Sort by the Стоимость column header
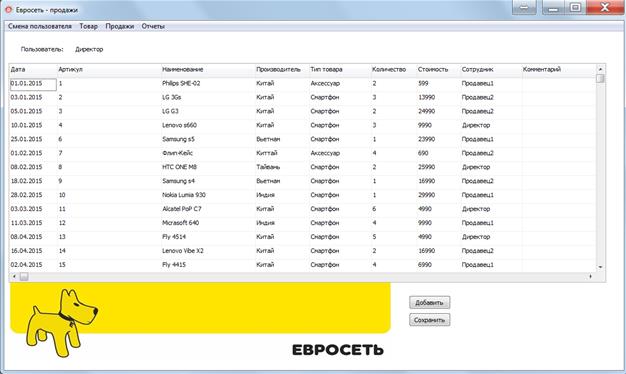626x374 pixels. [438, 69]
